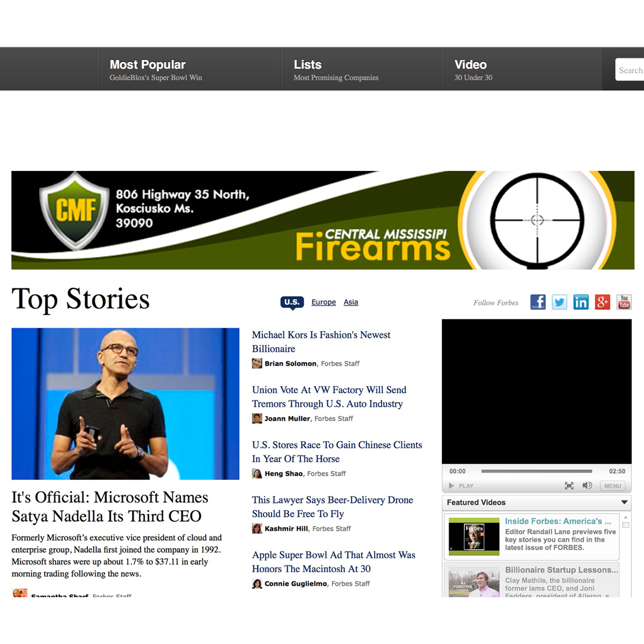
Task: Open U.S. Stores Race Chinese Clients story
Action: [x=337, y=452]
